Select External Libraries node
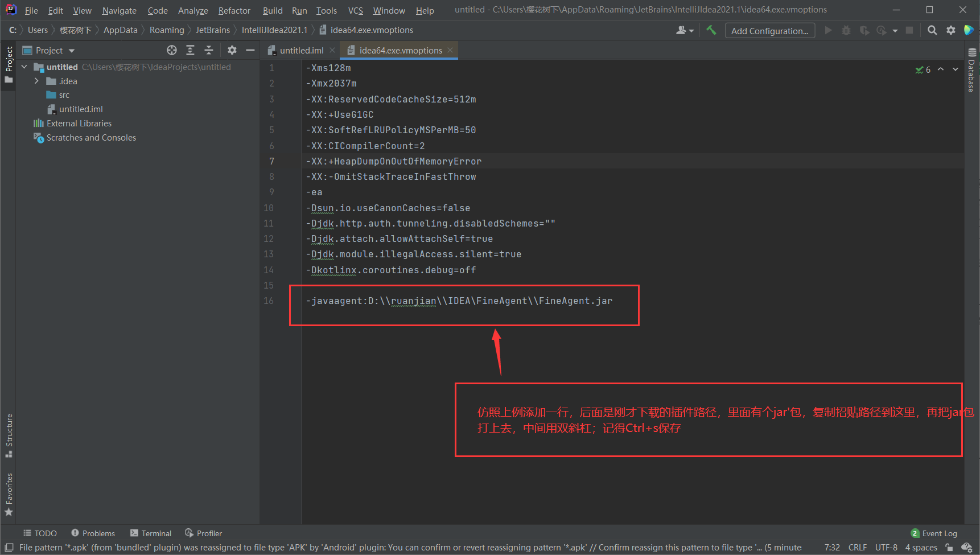980x555 pixels. click(79, 124)
